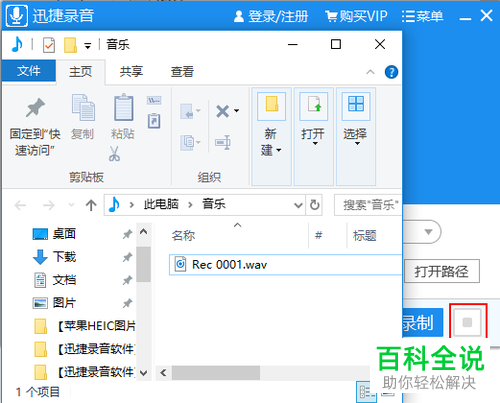Click the stop square button in recorder
This screenshot has width=500, height=403.
(x=467, y=322)
